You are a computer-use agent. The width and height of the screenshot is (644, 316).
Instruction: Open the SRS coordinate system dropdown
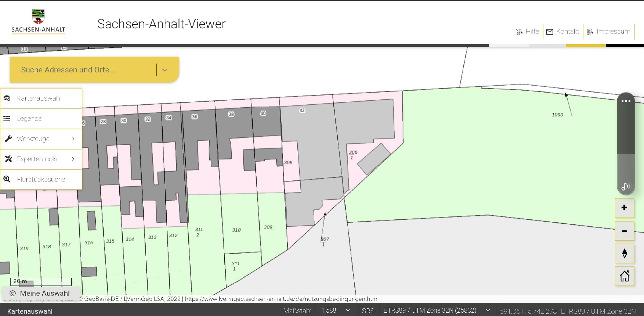[488, 310]
